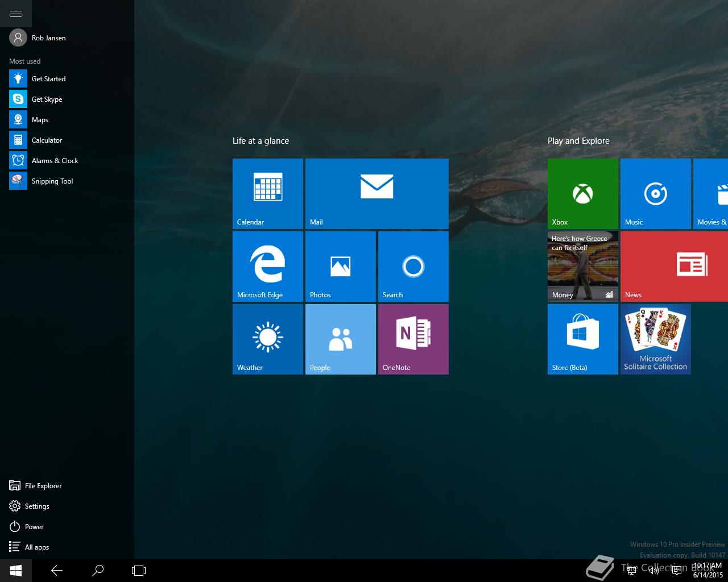Click the taskbar clock and date
This screenshot has height=582, width=728.
tap(708, 571)
